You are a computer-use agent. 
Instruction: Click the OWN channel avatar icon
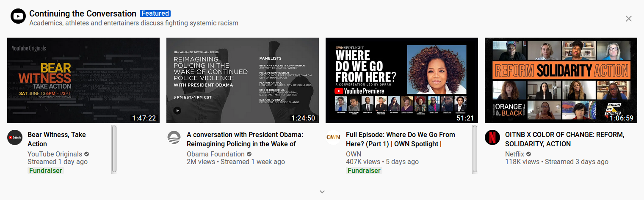tap(333, 138)
